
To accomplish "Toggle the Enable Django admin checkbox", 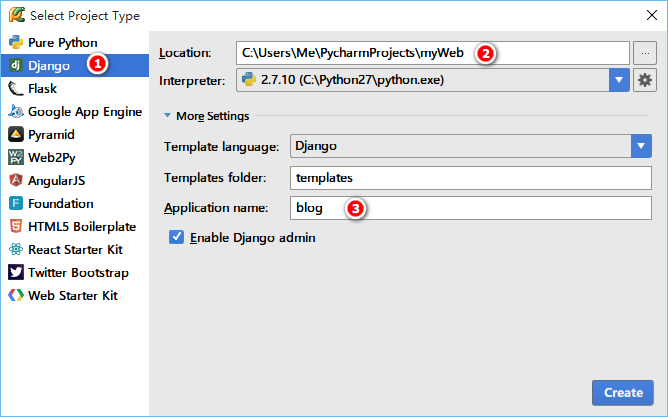I will click(176, 237).
